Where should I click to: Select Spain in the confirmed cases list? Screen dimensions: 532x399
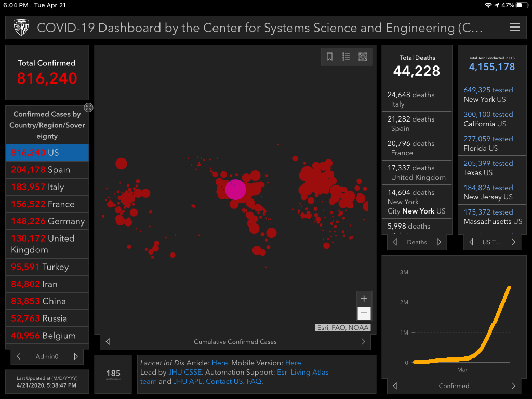(47, 170)
